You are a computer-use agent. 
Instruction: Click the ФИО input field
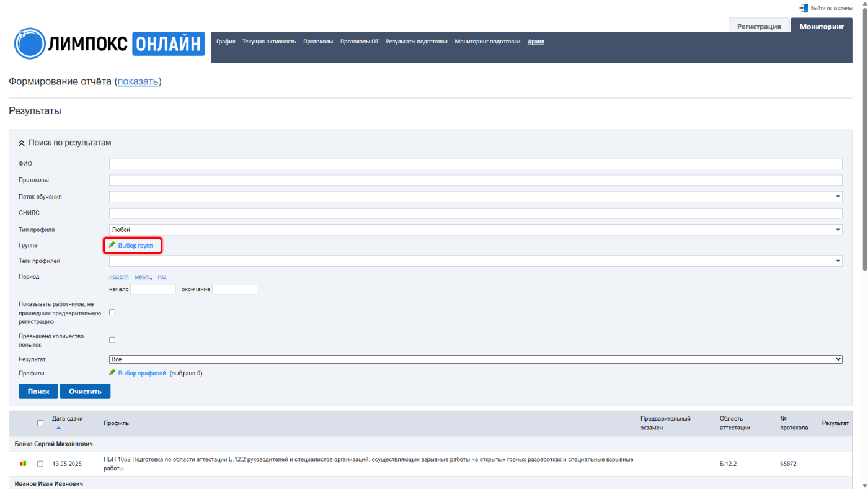pyautogui.click(x=476, y=164)
